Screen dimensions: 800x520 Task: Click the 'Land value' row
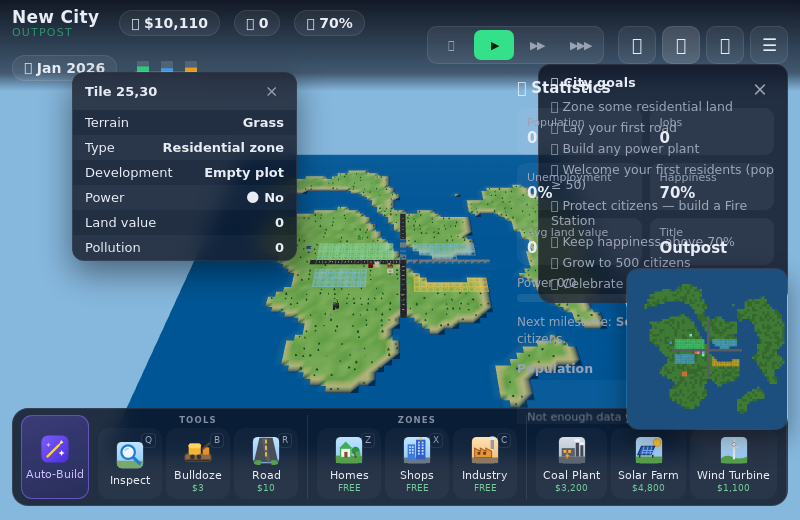coord(184,222)
